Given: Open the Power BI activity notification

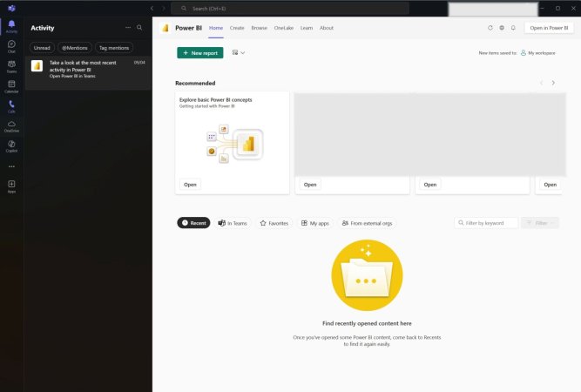Looking at the screenshot, I should 88,72.
